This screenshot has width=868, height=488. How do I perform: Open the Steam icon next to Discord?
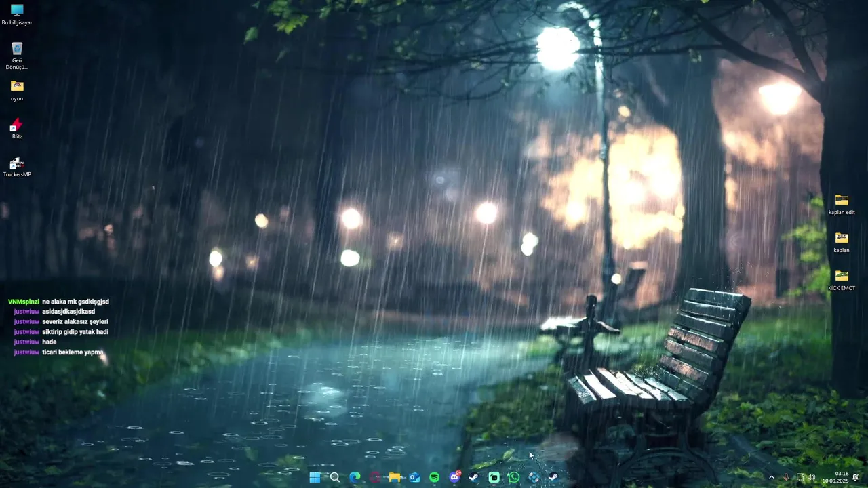click(x=474, y=477)
